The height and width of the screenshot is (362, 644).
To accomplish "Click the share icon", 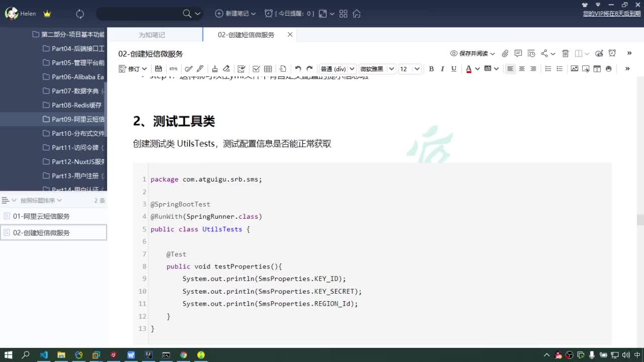I will pyautogui.click(x=544, y=53).
